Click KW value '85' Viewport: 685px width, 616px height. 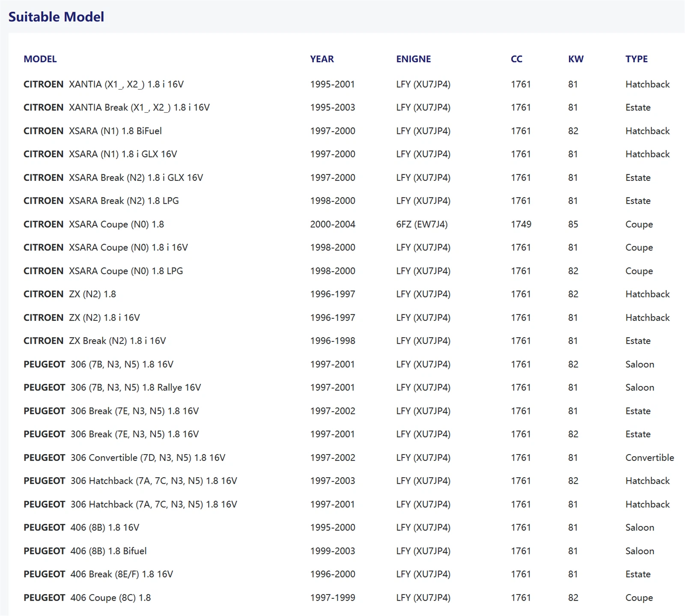573,224
